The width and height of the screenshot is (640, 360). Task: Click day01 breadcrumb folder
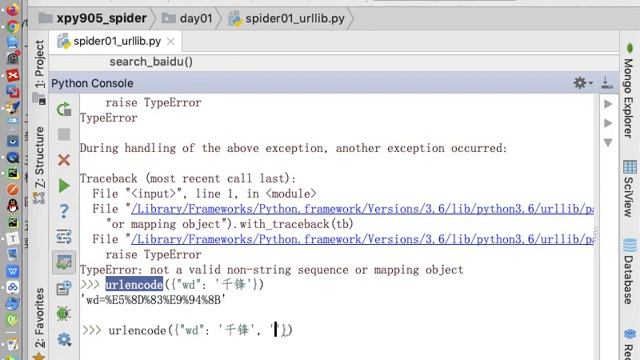[x=187, y=18]
